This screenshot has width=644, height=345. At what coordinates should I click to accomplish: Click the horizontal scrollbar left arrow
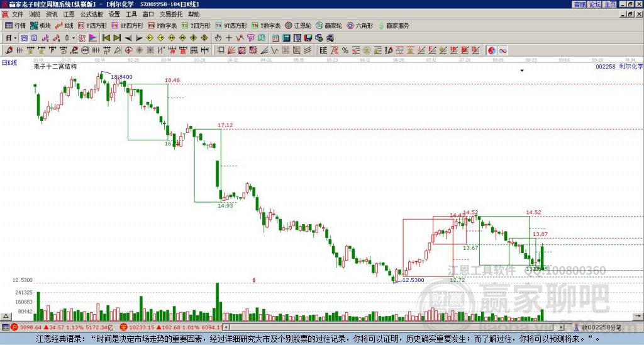coord(226,327)
